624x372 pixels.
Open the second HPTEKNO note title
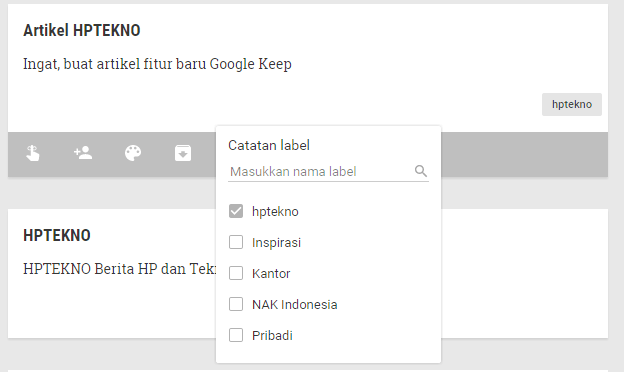pos(57,236)
